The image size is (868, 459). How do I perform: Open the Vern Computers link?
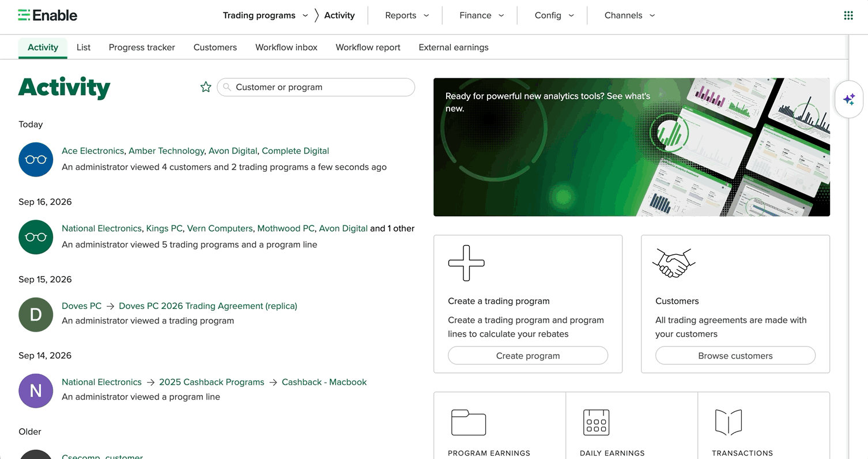click(x=220, y=228)
